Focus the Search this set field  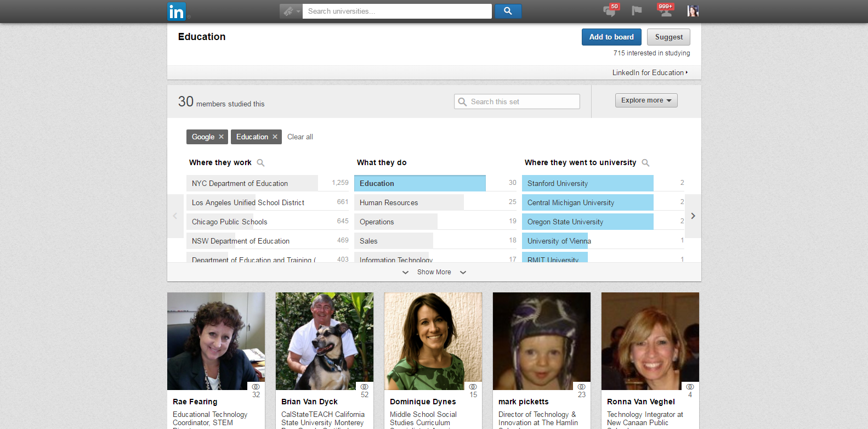click(517, 101)
